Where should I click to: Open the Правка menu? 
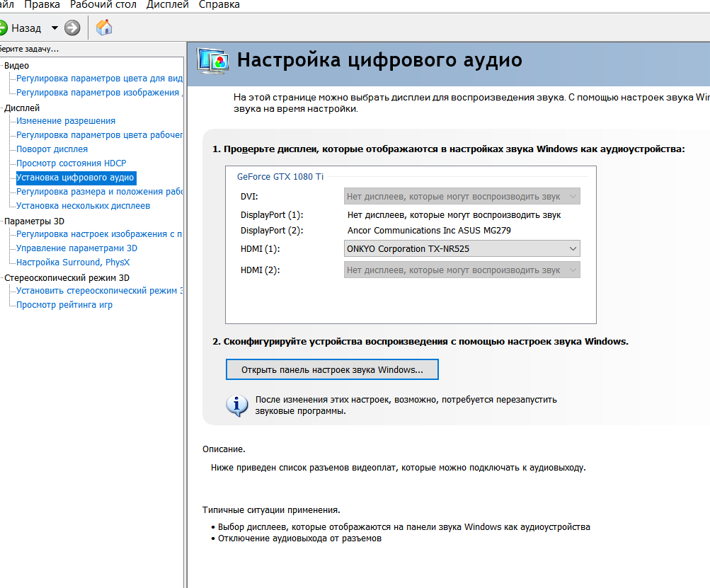42,5
